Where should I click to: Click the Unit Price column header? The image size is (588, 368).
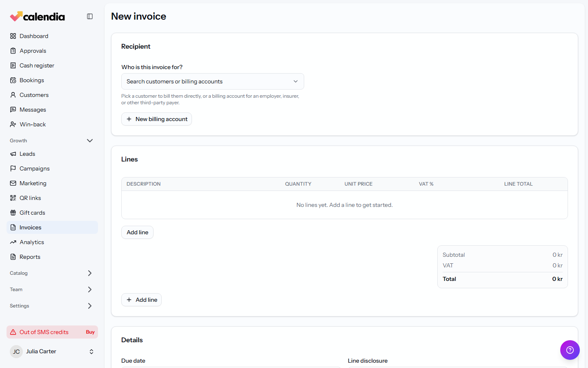pyautogui.click(x=359, y=184)
